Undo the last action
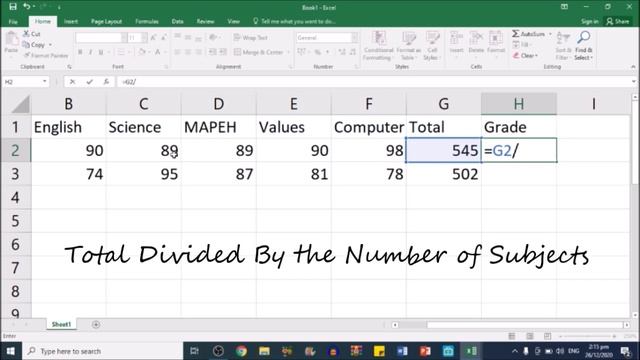 point(27,7)
